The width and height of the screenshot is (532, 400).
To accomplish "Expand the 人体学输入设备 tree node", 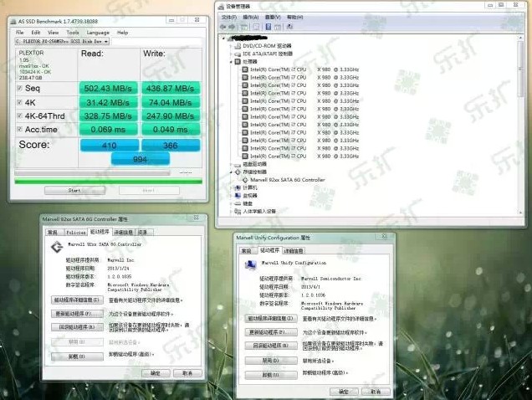I will [x=232, y=212].
